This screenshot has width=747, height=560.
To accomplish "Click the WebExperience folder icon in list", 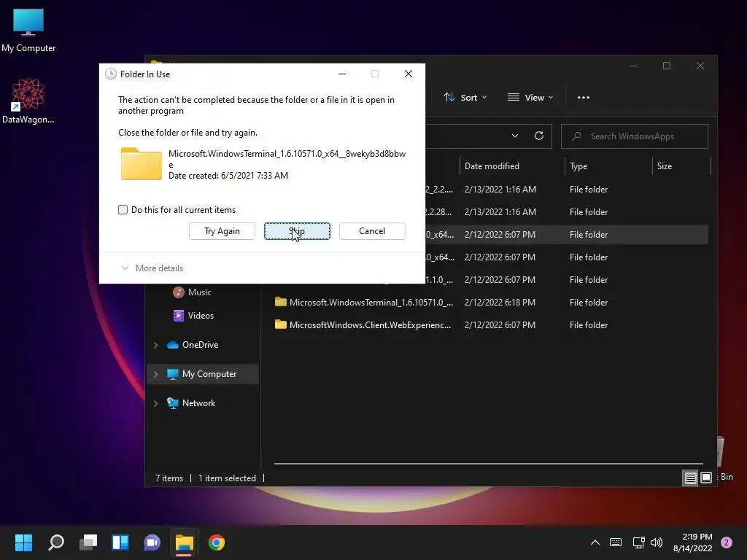I will pyautogui.click(x=281, y=324).
